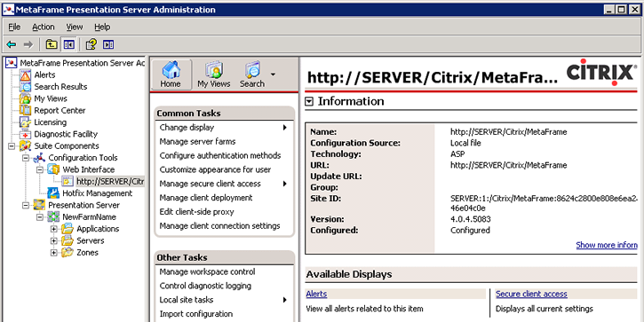Image resolution: width=644 pixels, height=322 pixels.
Task: Select the Web Interface folder icon
Action: (x=54, y=169)
